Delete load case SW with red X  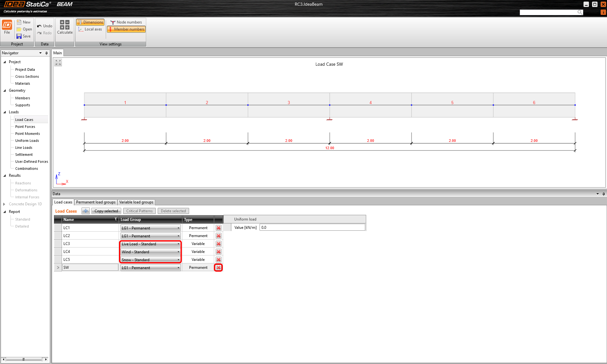point(219,268)
